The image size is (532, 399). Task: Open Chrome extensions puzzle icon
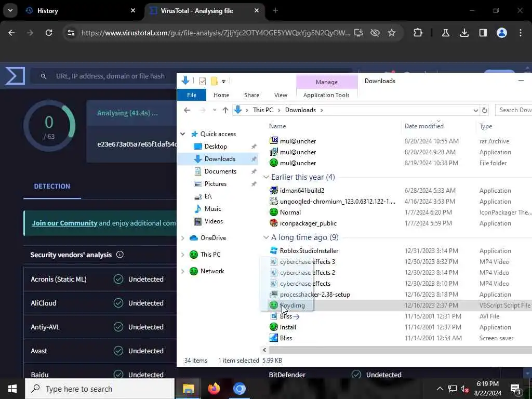[x=418, y=33]
